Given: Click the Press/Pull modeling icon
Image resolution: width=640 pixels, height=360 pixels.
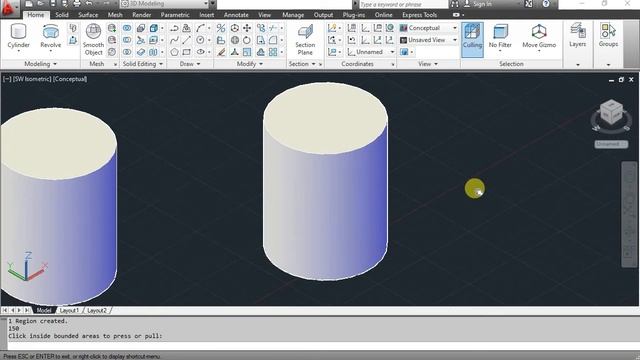Looking at the screenshot, I should pyautogui.click(x=73, y=40).
